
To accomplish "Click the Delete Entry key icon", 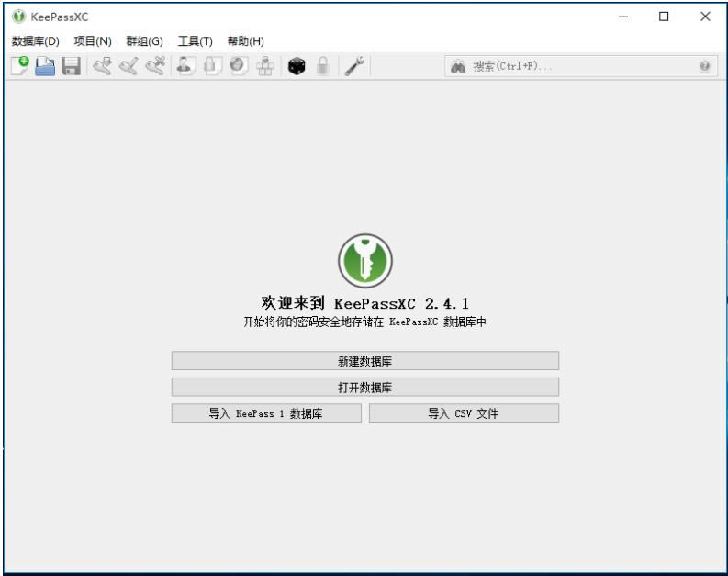I will pyautogui.click(x=155, y=66).
